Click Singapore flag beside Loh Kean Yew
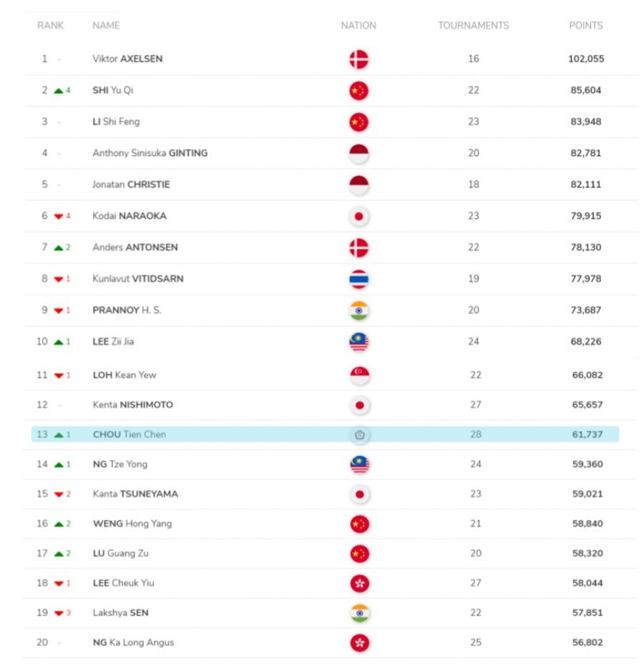The height and width of the screenshot is (666, 644). pos(358,375)
